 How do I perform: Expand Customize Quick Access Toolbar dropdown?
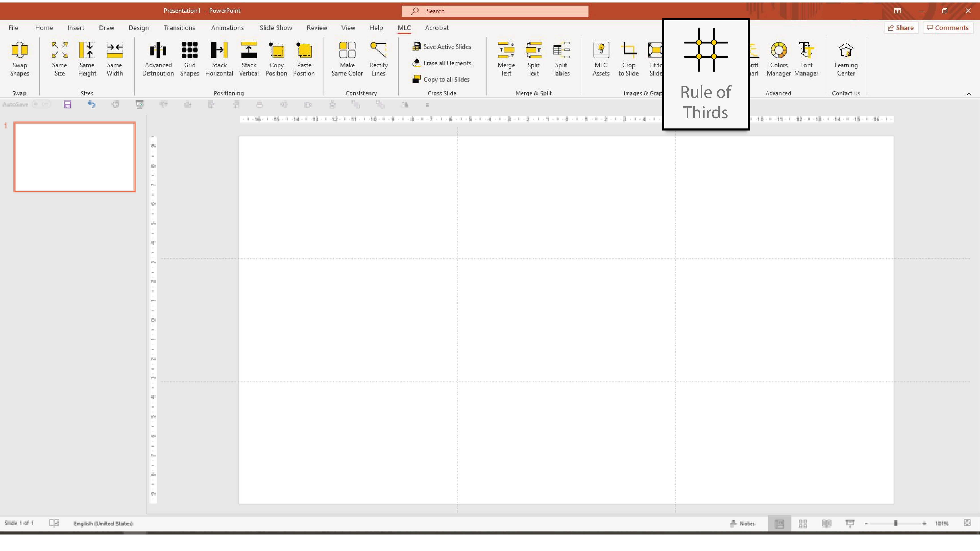[427, 105]
